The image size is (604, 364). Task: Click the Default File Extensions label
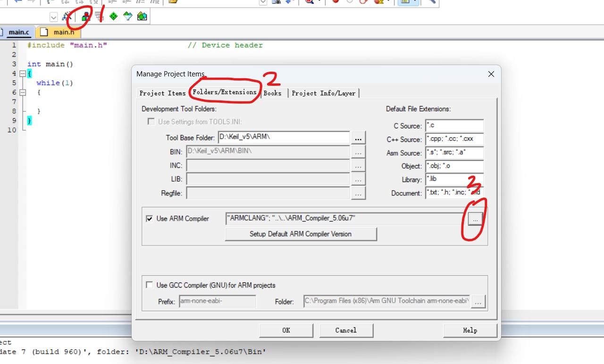pos(418,109)
